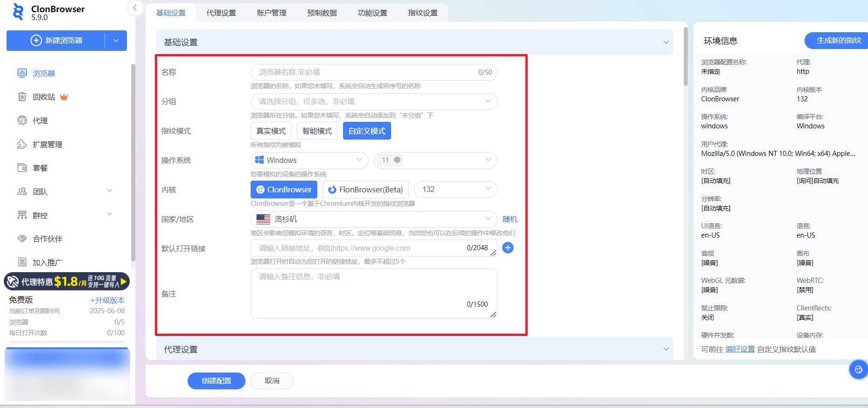868x408 pixels.
Task: Click the 随机 link next to region
Action: coord(510,219)
